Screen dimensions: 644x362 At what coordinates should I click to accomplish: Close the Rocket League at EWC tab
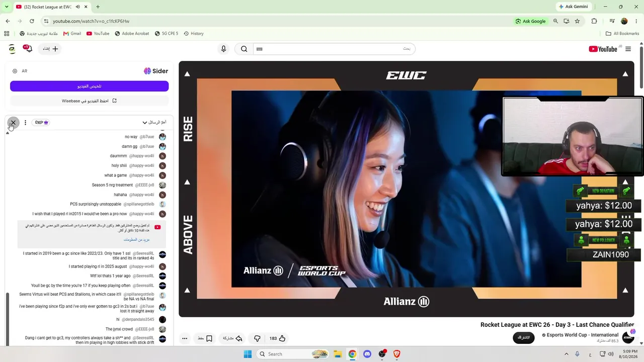pos(86,7)
